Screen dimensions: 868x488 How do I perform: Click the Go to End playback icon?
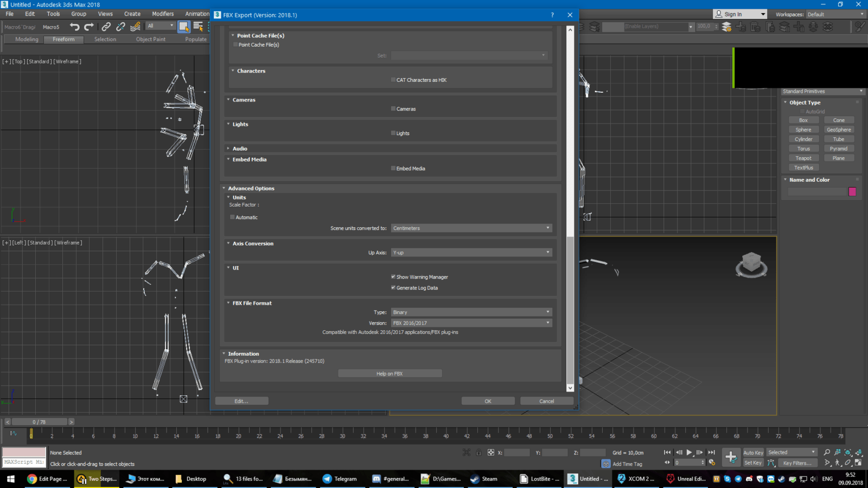[x=711, y=452]
